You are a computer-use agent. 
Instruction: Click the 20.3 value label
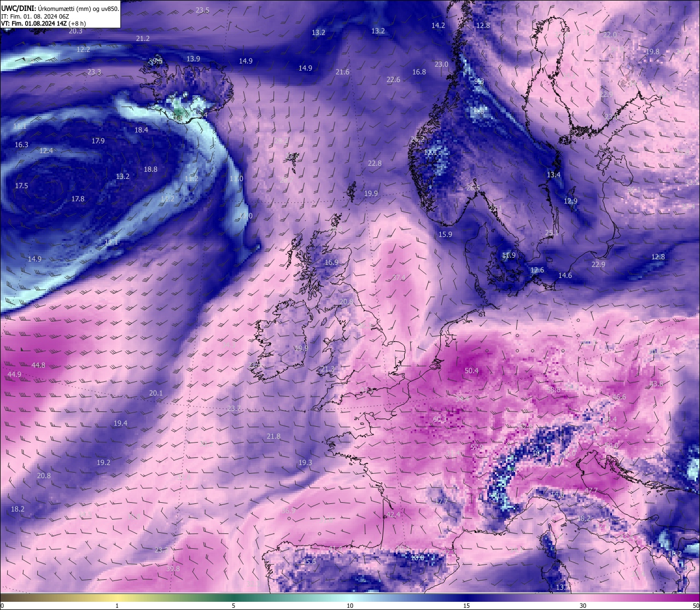(x=75, y=31)
